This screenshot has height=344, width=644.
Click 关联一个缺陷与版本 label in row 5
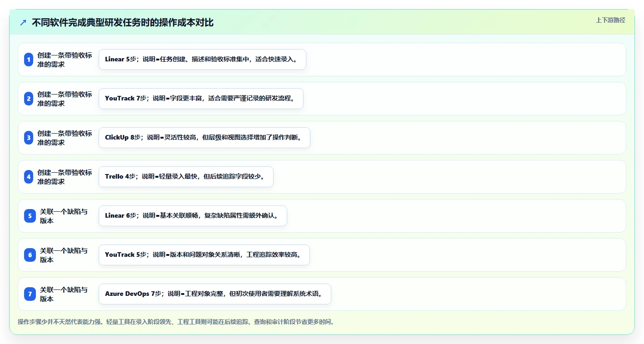click(64, 216)
